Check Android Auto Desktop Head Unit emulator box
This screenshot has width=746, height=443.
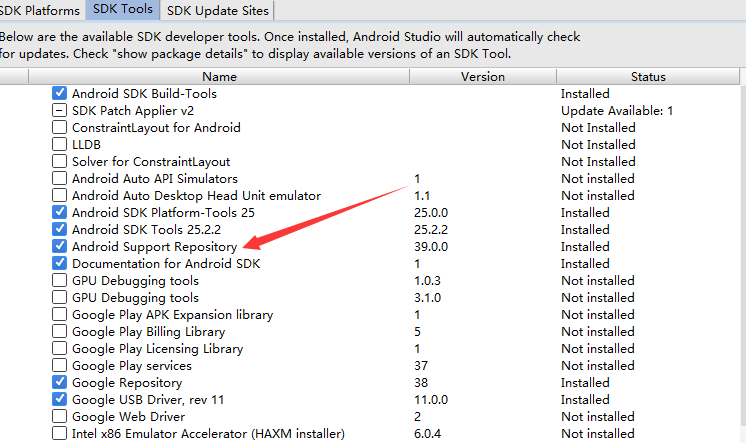point(59,196)
